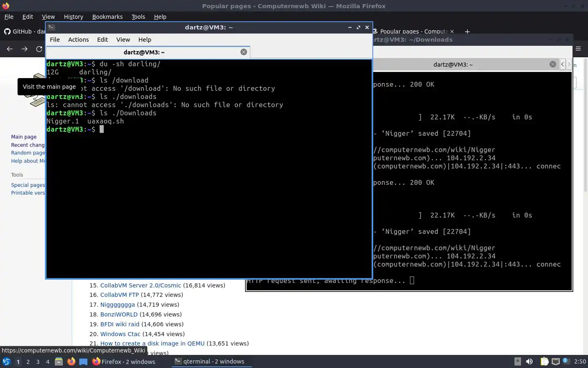
Task: Open the Firefox Bookmarks menu
Action: click(x=107, y=17)
